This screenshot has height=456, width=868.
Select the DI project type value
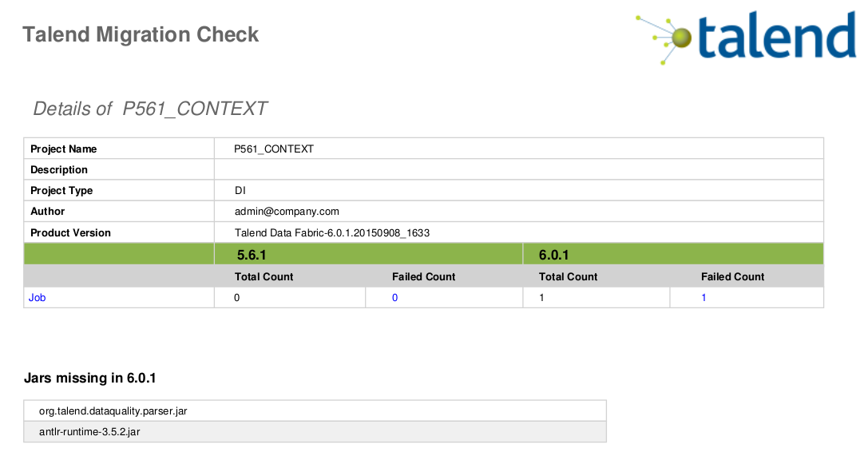(x=240, y=190)
